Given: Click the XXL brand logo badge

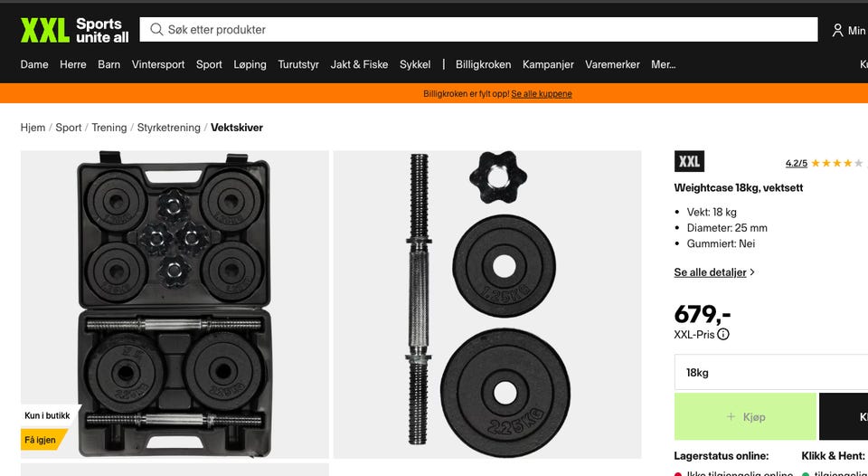Looking at the screenshot, I should (689, 161).
